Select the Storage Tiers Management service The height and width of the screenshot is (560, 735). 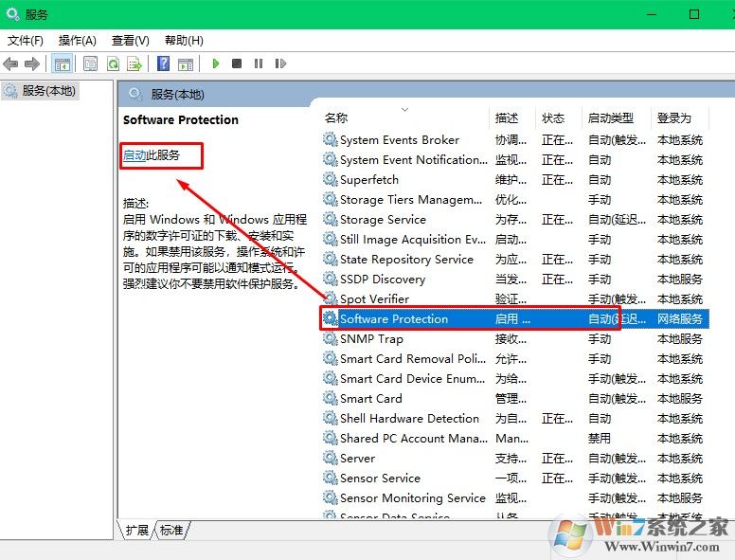515,200
